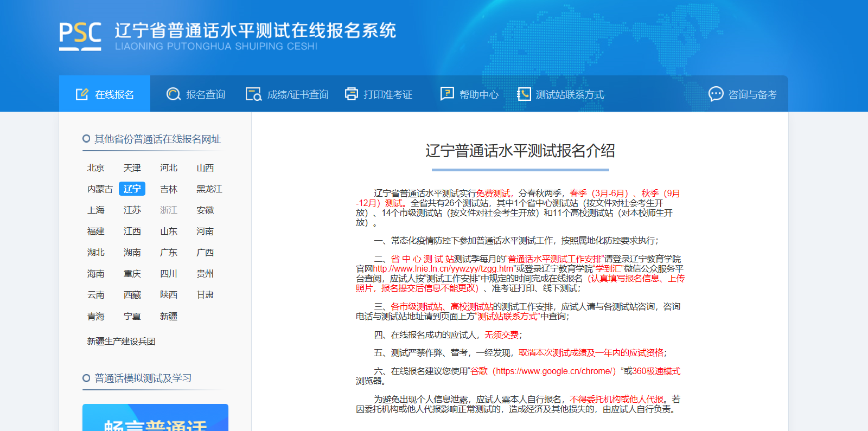The width and height of the screenshot is (868, 431).
Task: Choose 陕西 province
Action: coord(169,295)
